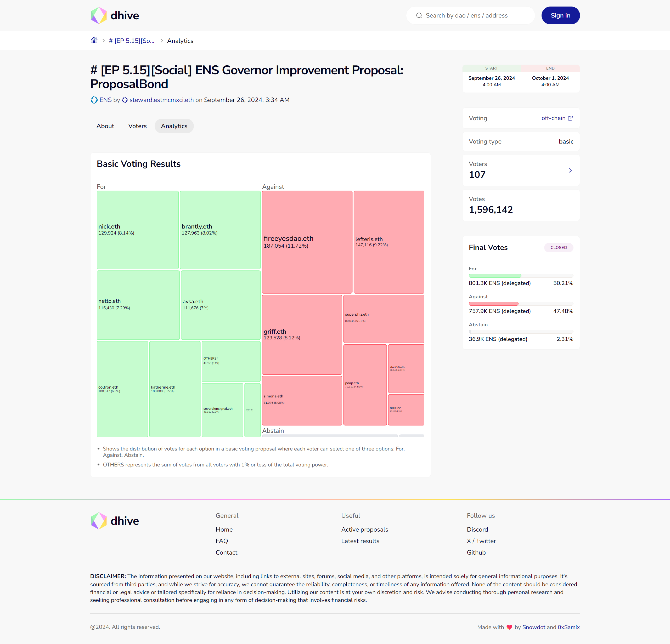Select netto.eth treemap tile
This screenshot has height=644, width=670.
(x=138, y=305)
